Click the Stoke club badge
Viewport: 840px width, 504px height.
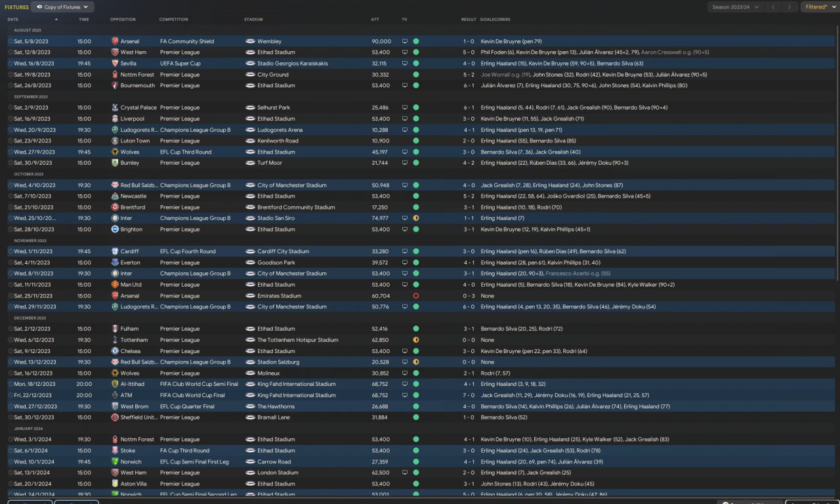(115, 451)
